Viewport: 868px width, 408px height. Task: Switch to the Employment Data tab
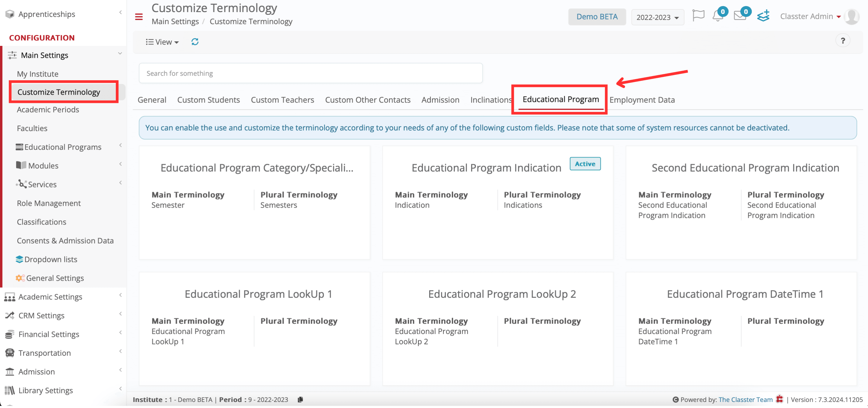click(642, 100)
